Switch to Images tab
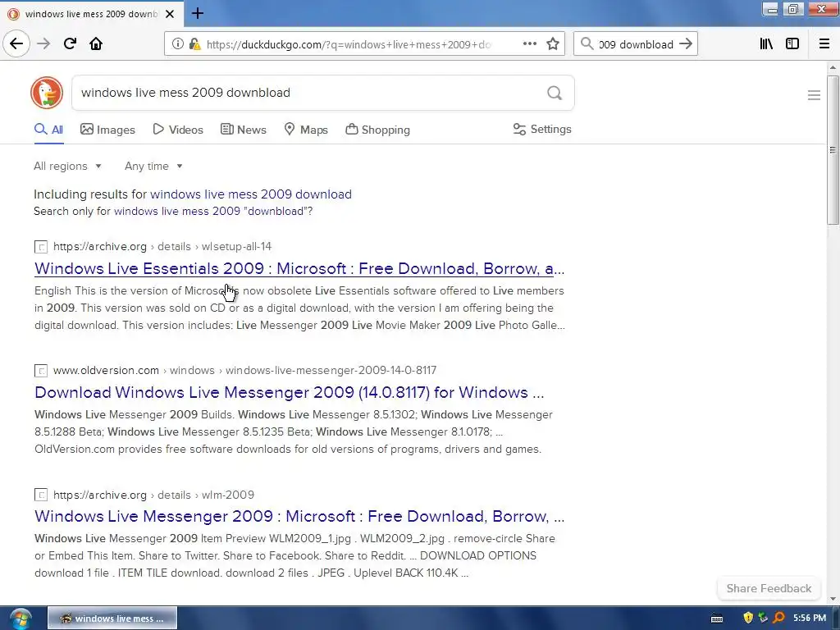 click(x=107, y=130)
